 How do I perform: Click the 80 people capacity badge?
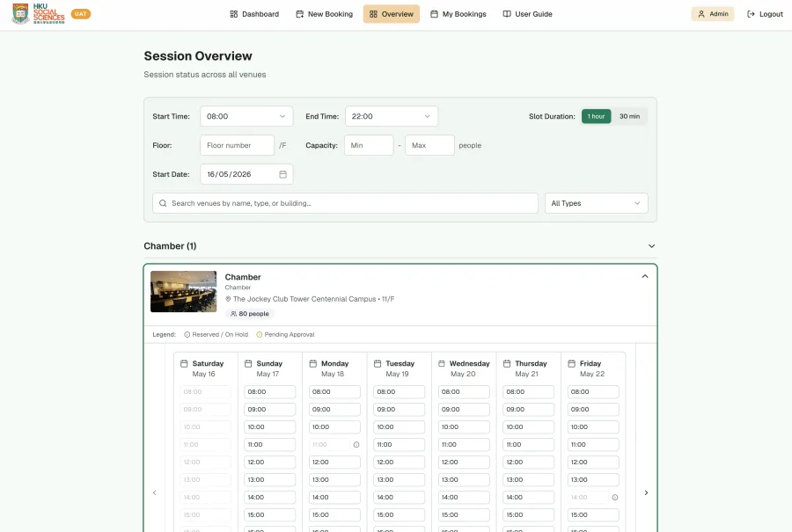tap(250, 313)
